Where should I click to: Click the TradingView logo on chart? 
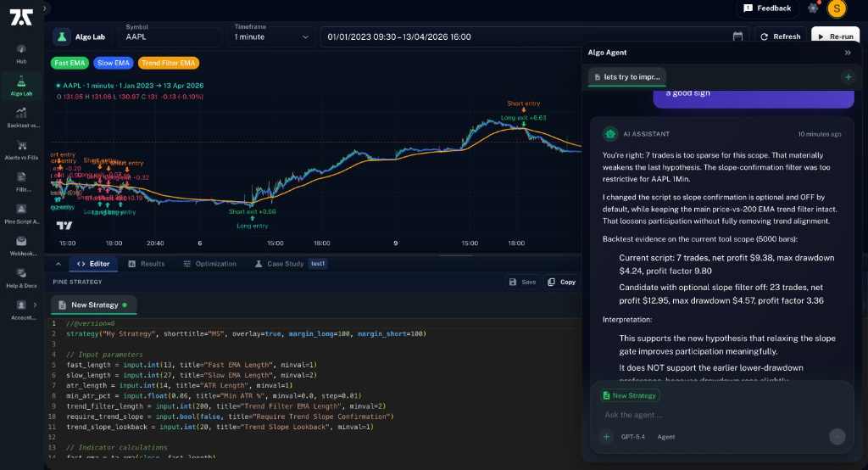(64, 226)
